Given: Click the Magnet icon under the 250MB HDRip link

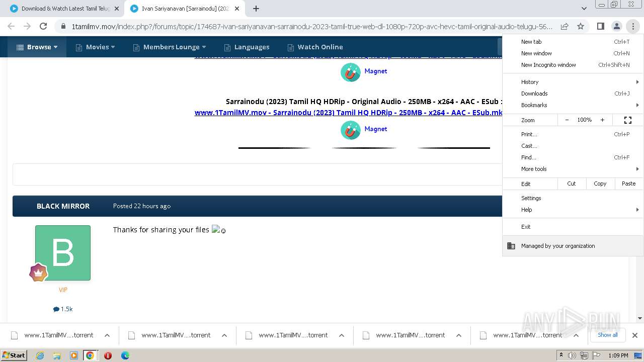Looking at the screenshot, I should [x=351, y=130].
